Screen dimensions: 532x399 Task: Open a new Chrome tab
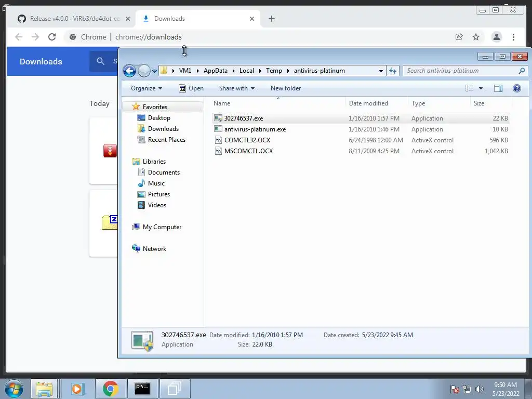tap(271, 19)
